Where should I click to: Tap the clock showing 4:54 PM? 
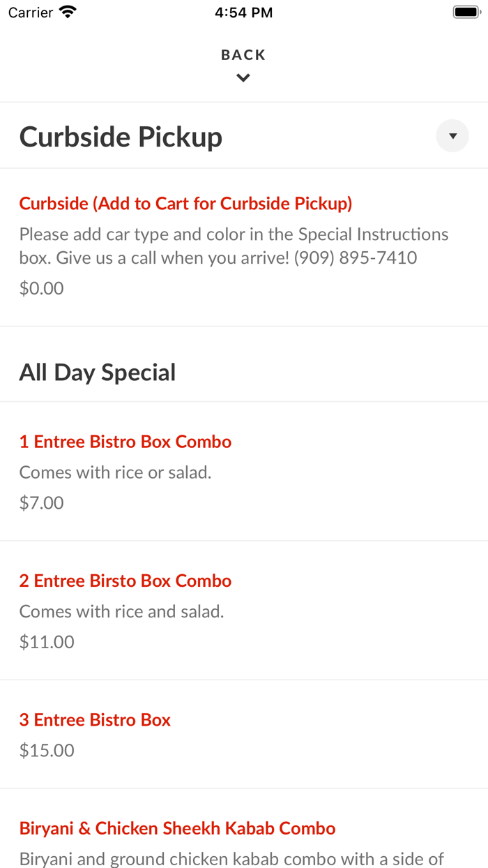(243, 11)
